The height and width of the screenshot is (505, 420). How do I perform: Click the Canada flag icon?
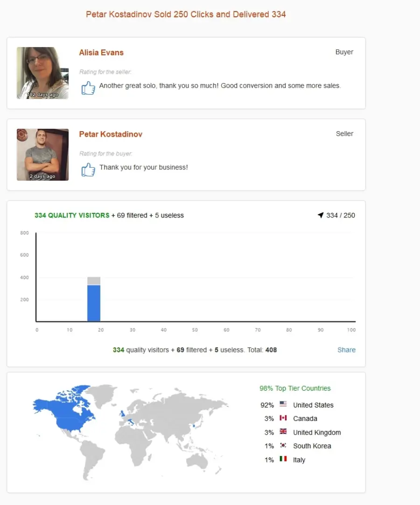coord(283,418)
